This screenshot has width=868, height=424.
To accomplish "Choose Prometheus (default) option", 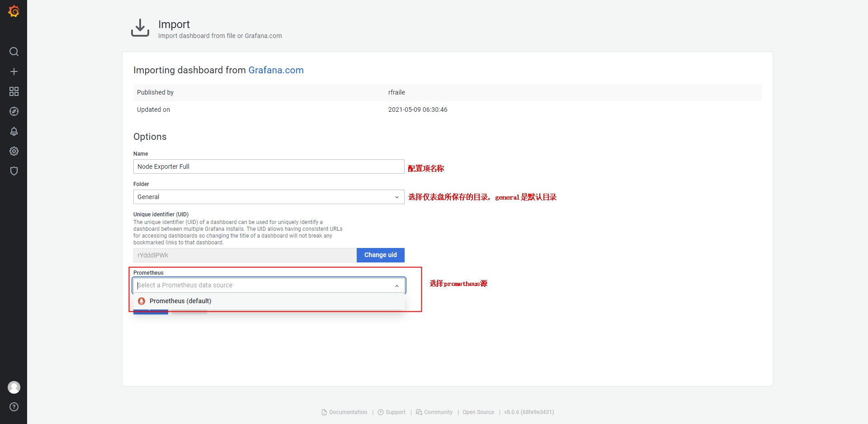I will tap(269, 301).
